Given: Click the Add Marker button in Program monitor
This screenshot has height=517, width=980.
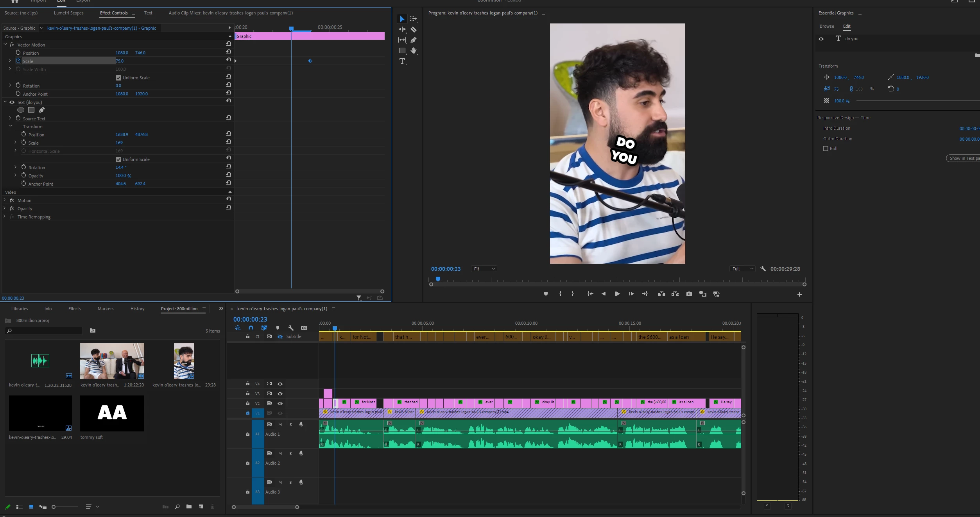Looking at the screenshot, I should point(546,294).
